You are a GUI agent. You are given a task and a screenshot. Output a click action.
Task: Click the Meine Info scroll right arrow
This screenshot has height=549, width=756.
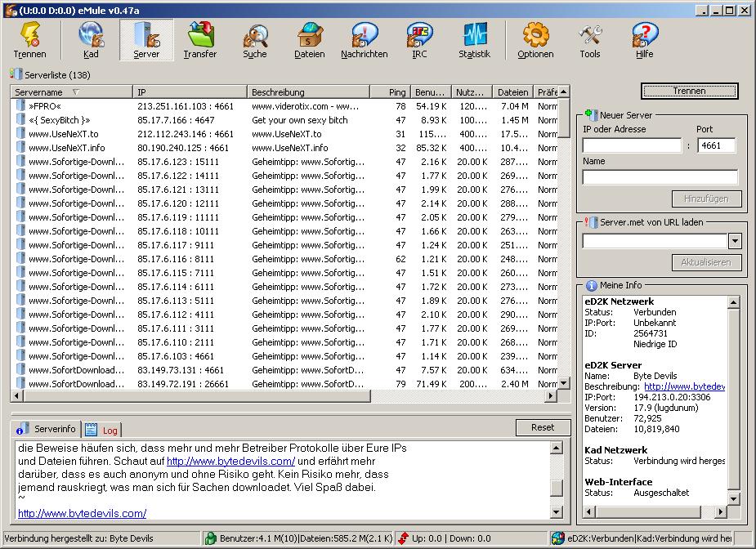pyautogui.click(x=721, y=512)
